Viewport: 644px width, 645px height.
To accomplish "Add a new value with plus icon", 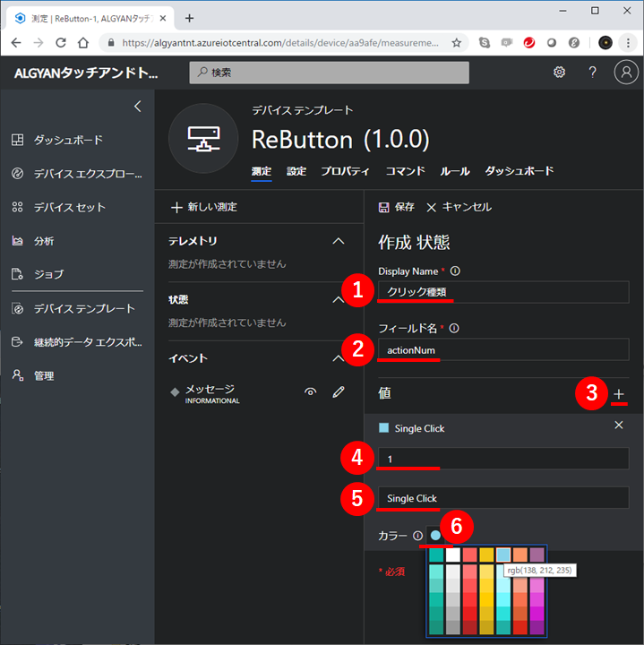I will tap(619, 394).
